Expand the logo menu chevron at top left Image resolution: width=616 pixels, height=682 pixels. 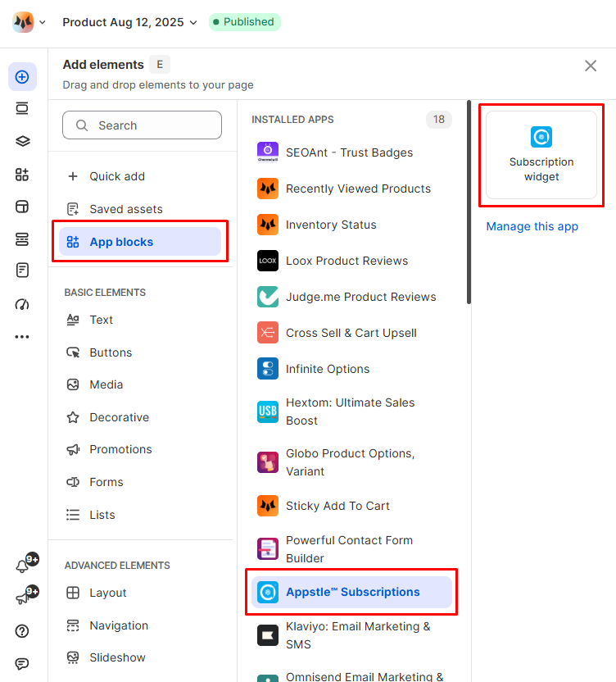click(x=42, y=22)
